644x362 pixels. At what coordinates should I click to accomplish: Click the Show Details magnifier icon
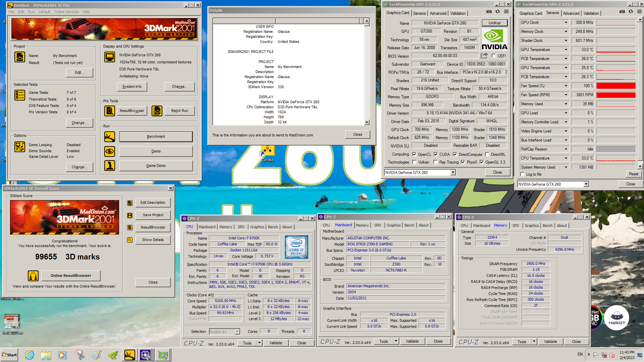(130, 240)
